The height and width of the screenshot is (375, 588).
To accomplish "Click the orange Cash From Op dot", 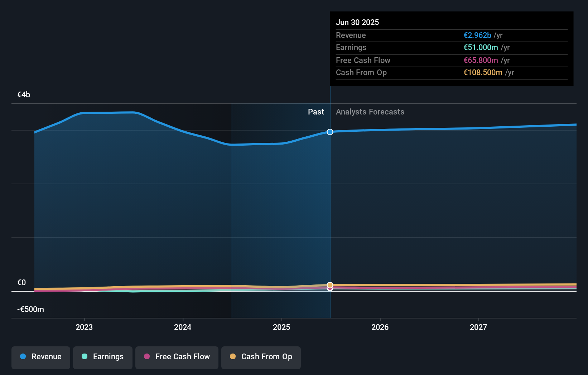I will (x=233, y=357).
